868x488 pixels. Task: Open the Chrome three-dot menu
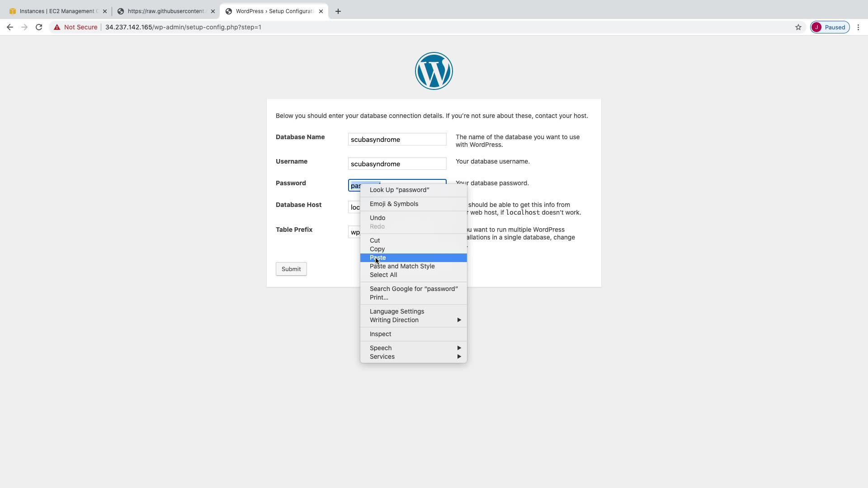pos(858,27)
